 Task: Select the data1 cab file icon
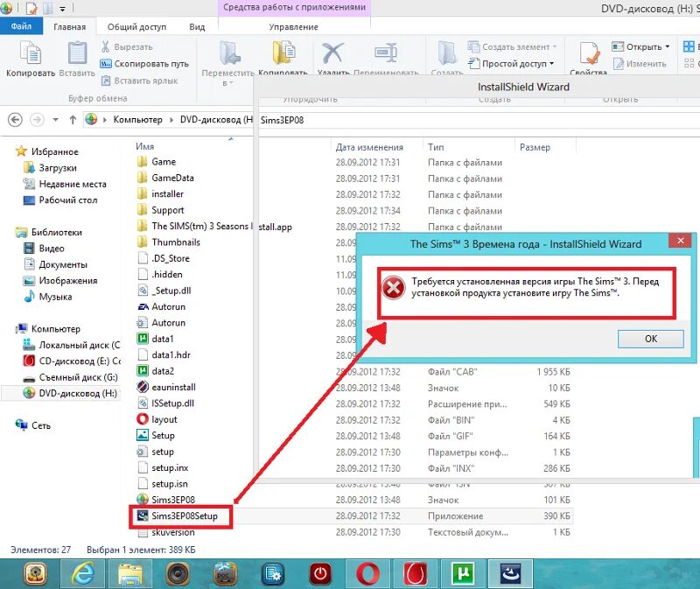point(143,339)
